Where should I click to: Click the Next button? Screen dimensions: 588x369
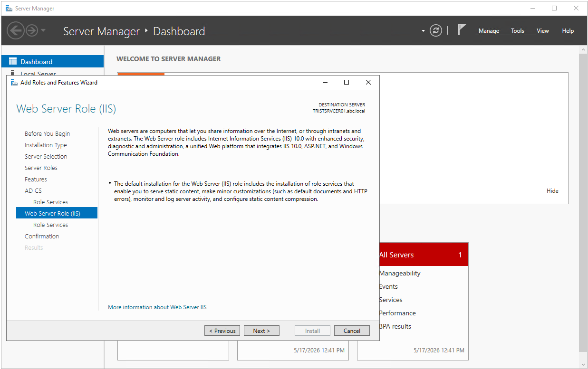point(261,331)
